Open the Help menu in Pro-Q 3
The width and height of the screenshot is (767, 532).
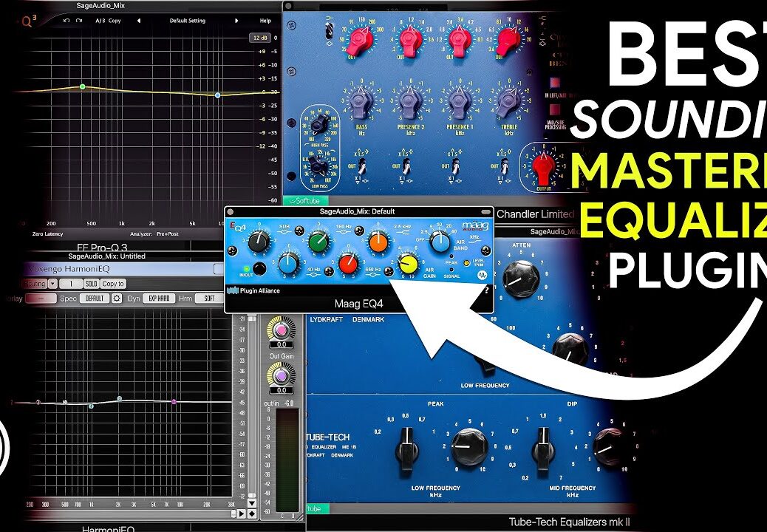pyautogui.click(x=265, y=21)
